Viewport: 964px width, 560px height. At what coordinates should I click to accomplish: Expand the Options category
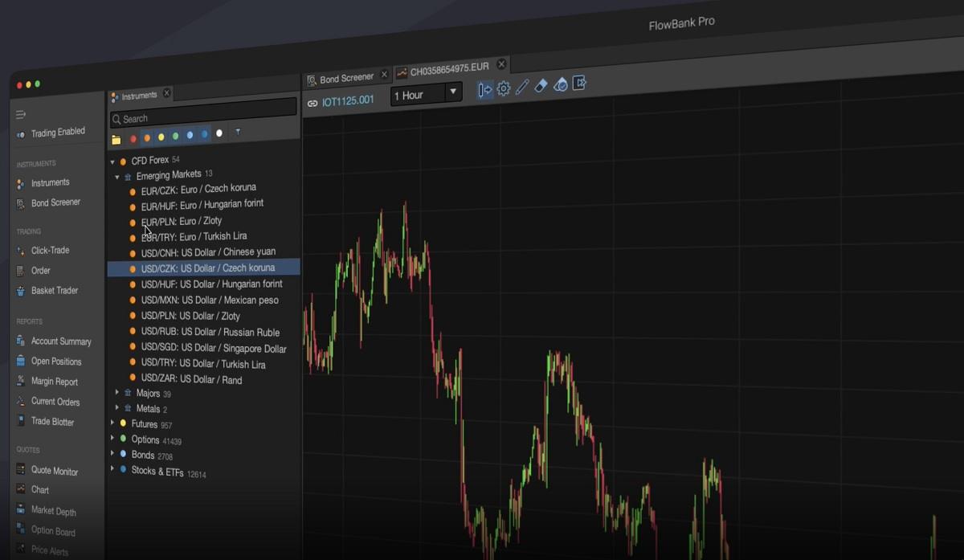pyautogui.click(x=112, y=439)
